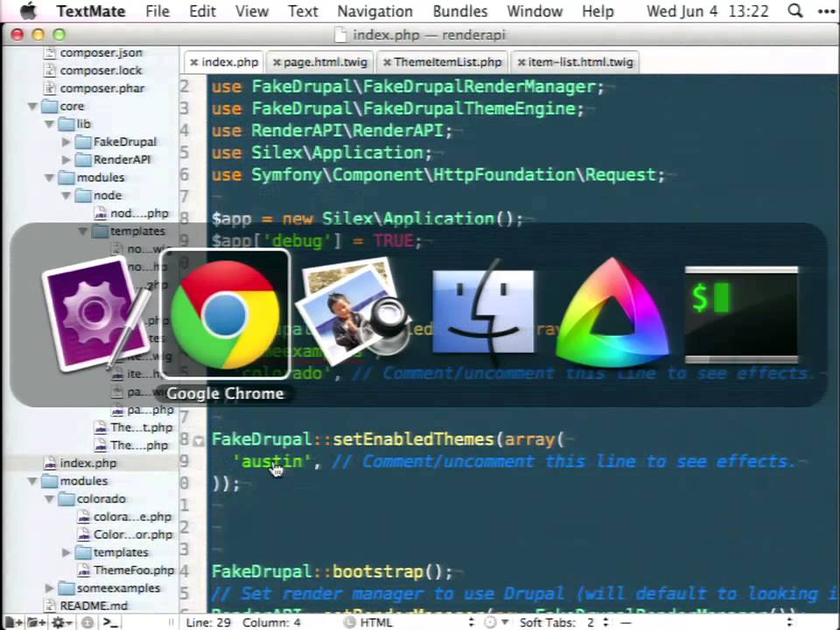The image size is (840, 630).
Task: Open the File menu
Action: point(157,10)
